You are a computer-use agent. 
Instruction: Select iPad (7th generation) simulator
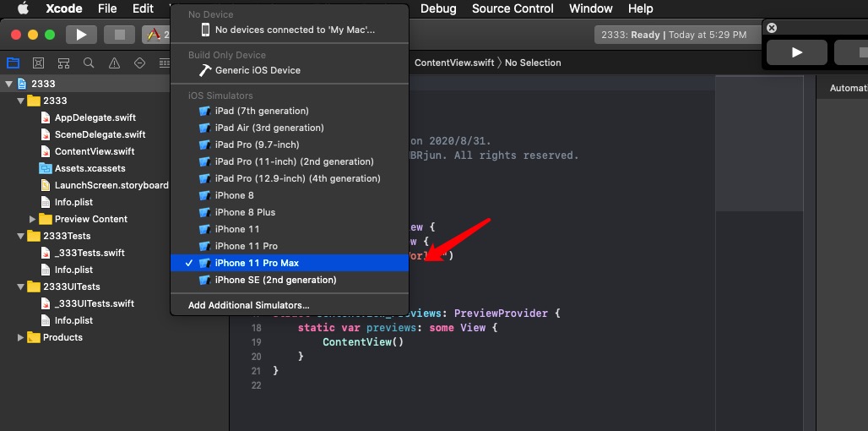[x=290, y=111]
